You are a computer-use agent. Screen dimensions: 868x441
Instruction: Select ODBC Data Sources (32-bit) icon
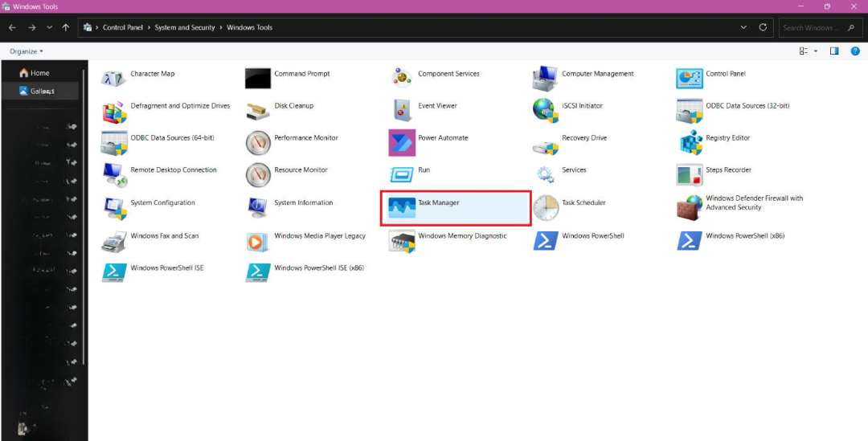pyautogui.click(x=690, y=111)
